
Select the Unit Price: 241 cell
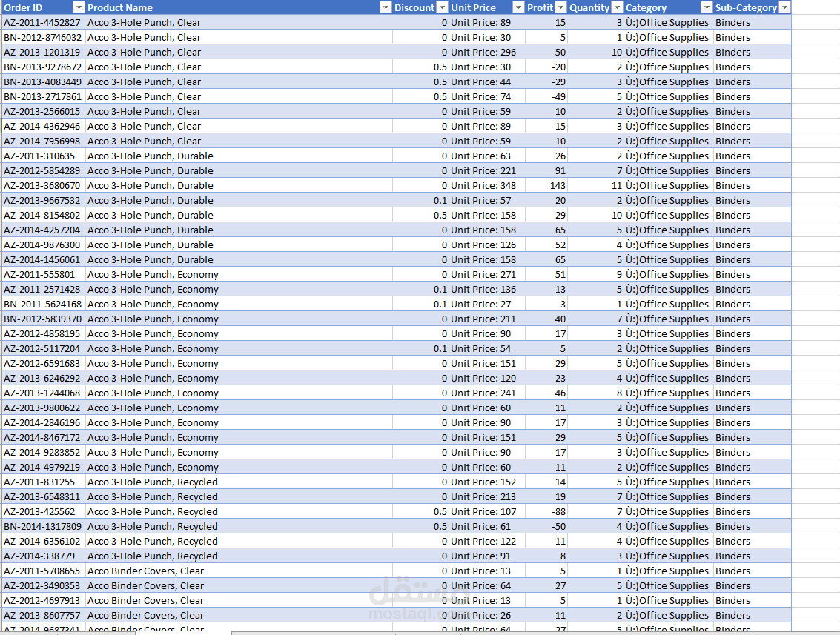click(487, 393)
